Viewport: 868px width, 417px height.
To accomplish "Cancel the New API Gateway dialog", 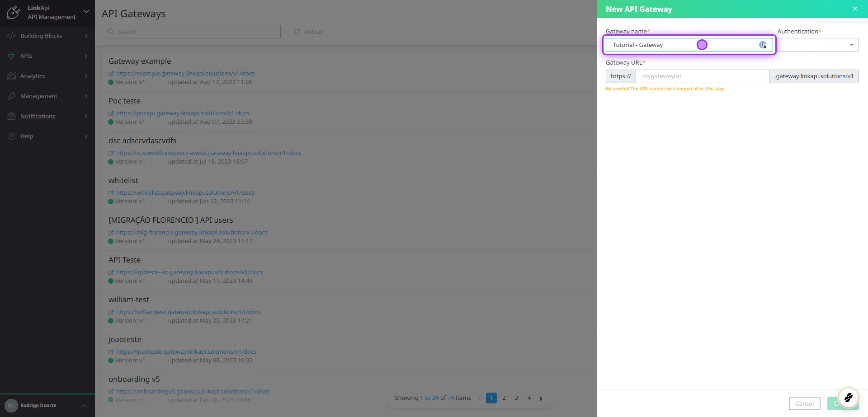I will [804, 403].
